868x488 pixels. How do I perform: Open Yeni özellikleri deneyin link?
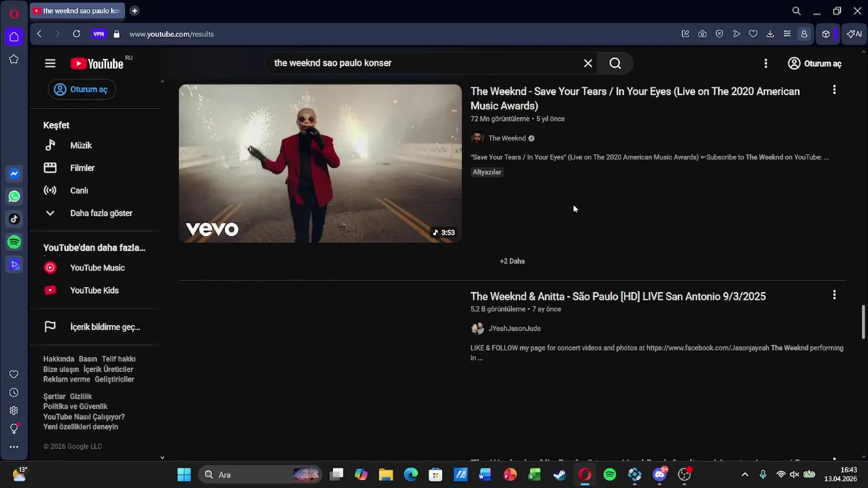[x=81, y=427]
